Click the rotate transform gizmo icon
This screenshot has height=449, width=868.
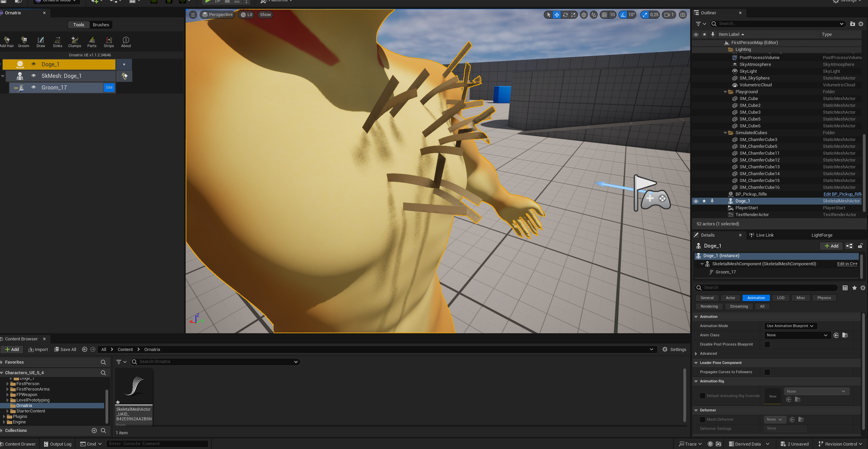pyautogui.click(x=565, y=15)
